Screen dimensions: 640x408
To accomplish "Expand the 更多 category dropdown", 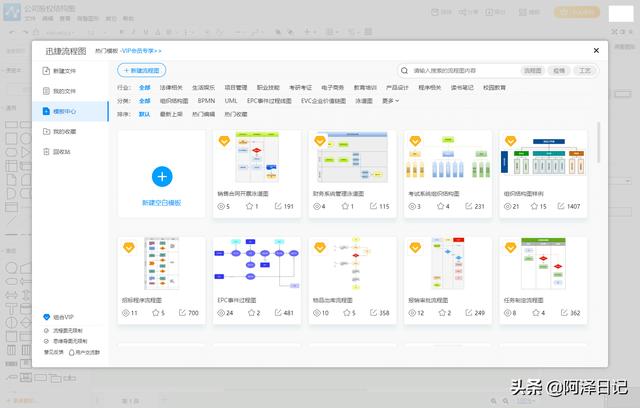I will point(391,101).
